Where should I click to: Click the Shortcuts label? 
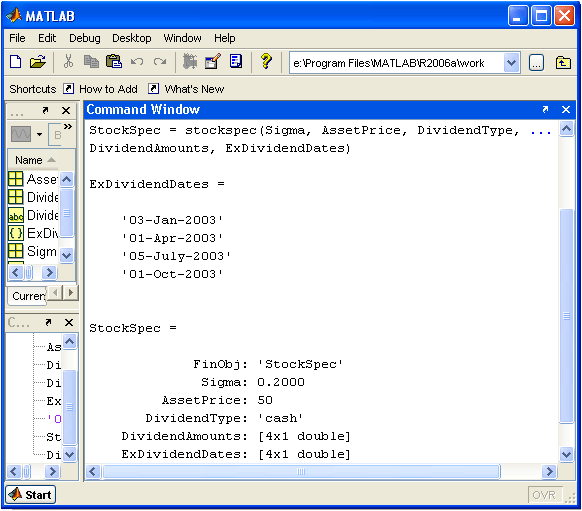pyautogui.click(x=33, y=89)
